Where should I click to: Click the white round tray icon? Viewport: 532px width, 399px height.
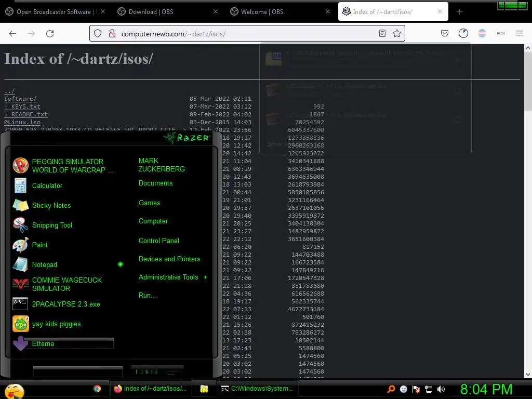tap(403, 389)
